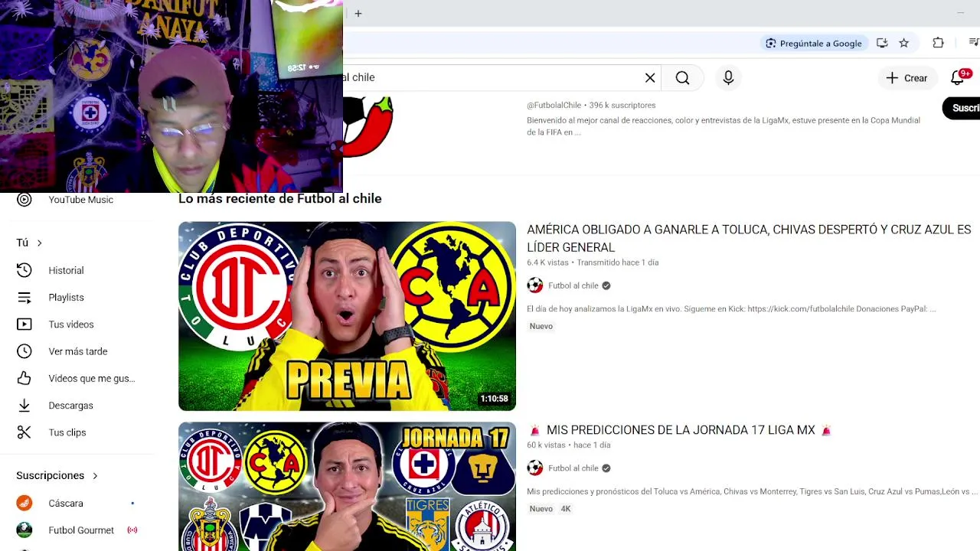
Task: Expand the Tú section
Action: click(x=29, y=243)
